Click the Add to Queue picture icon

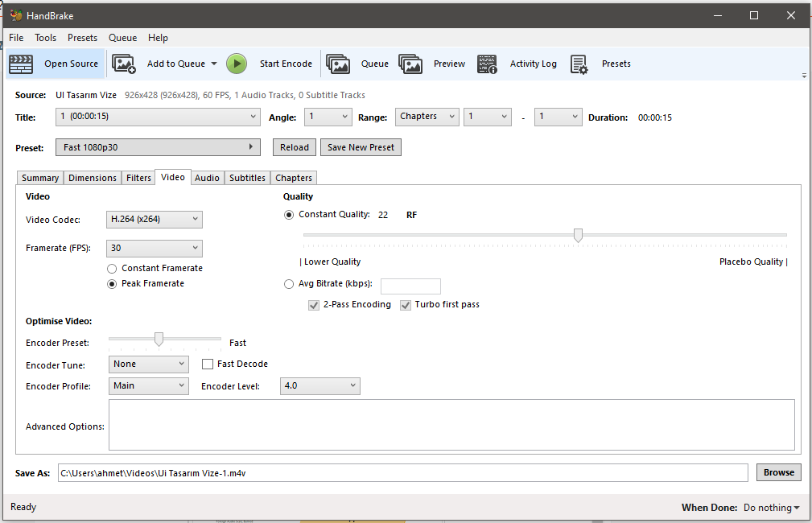point(124,64)
